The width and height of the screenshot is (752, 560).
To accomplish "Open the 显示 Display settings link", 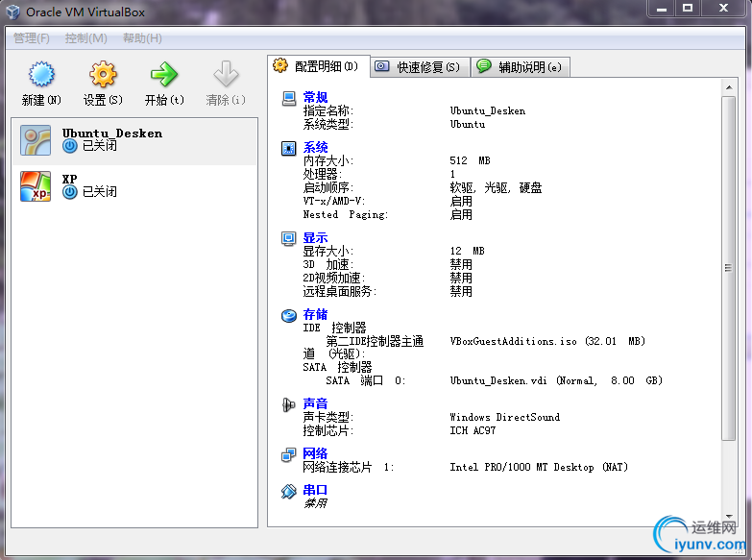I will 315,237.
